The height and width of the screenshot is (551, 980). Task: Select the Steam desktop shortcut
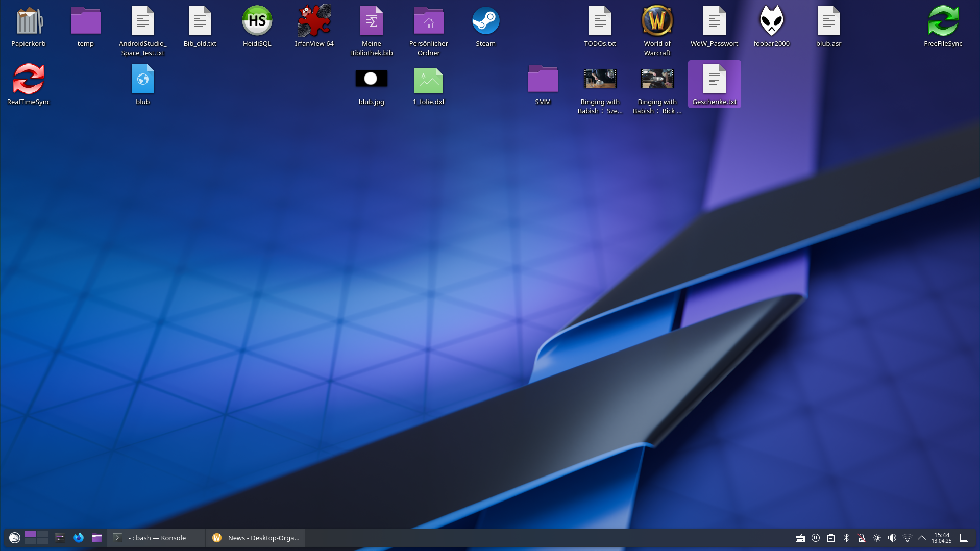[485, 21]
